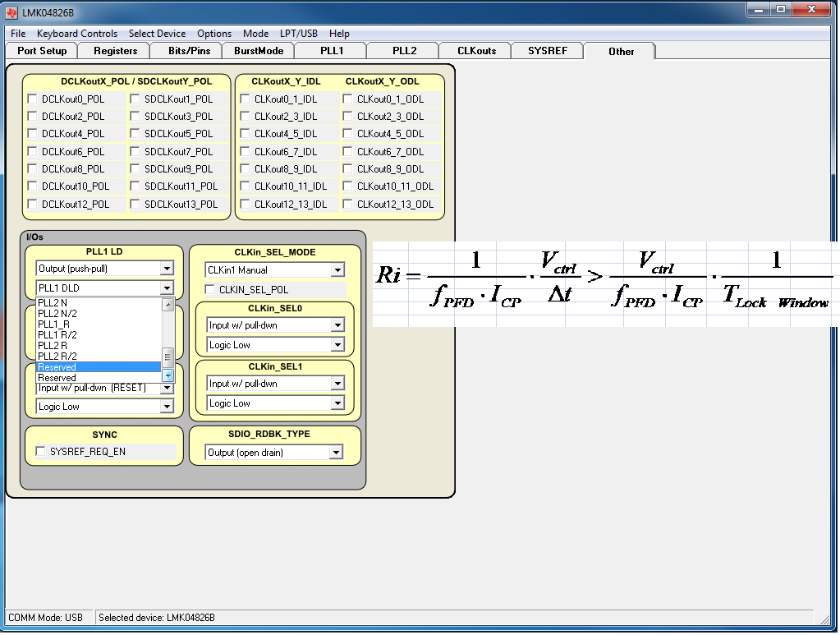
Task: Select PLL2 N/2 in dropdown list
Action: [x=99, y=314]
